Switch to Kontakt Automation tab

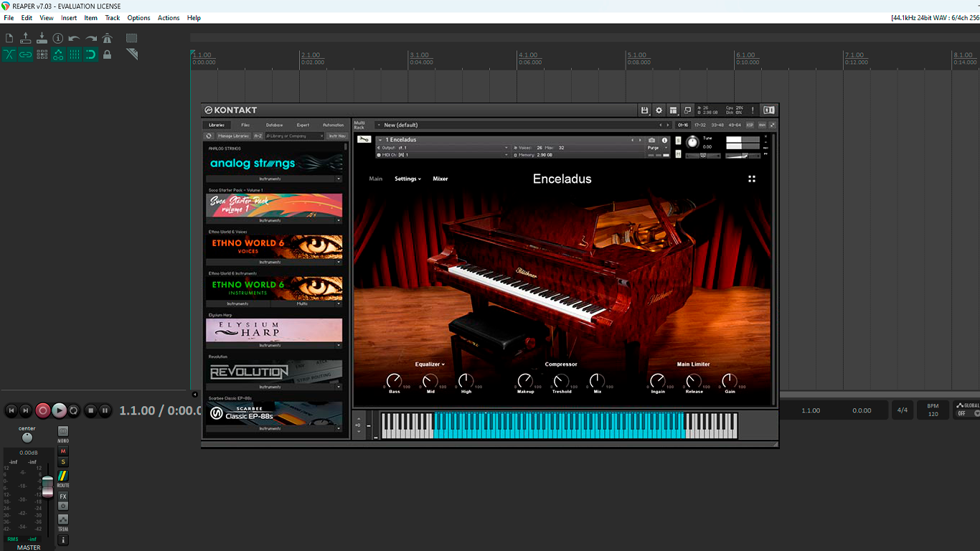coord(334,125)
